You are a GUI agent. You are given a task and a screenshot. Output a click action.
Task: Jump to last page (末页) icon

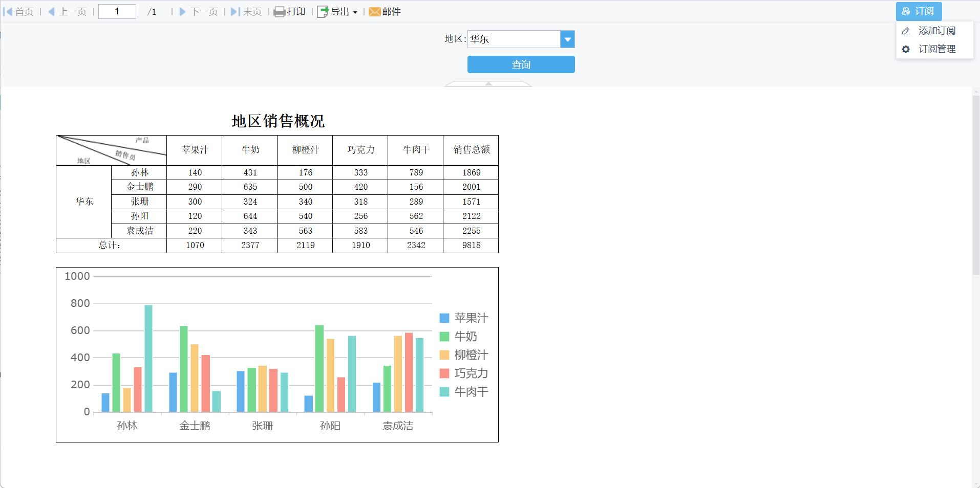point(235,12)
